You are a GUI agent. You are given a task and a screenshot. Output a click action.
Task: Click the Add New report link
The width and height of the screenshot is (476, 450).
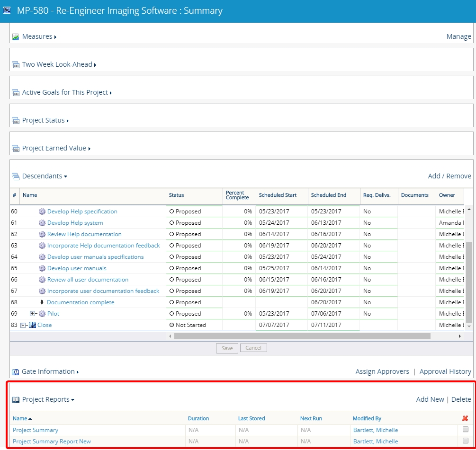430,399
